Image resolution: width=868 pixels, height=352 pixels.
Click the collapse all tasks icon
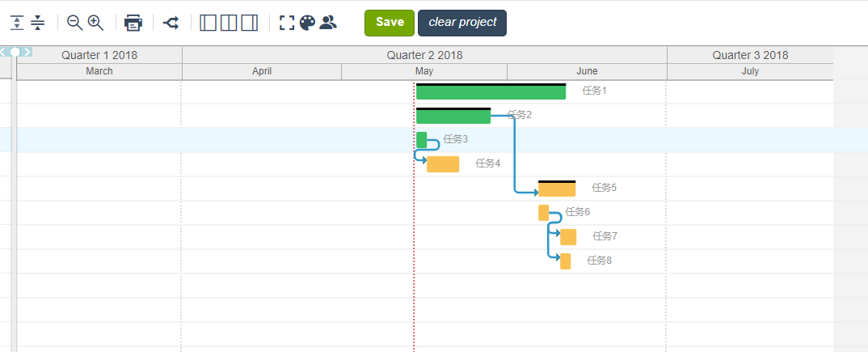(38, 23)
